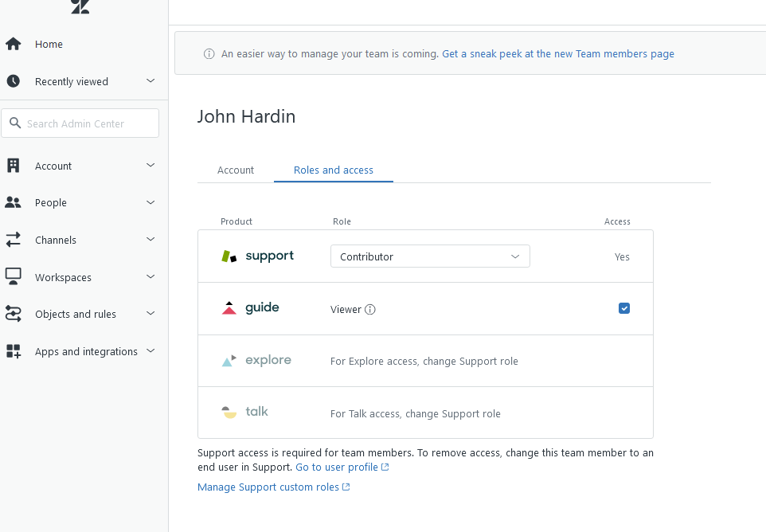The width and height of the screenshot is (766, 532).
Task: Select the Roles and access tab
Action: (333, 170)
